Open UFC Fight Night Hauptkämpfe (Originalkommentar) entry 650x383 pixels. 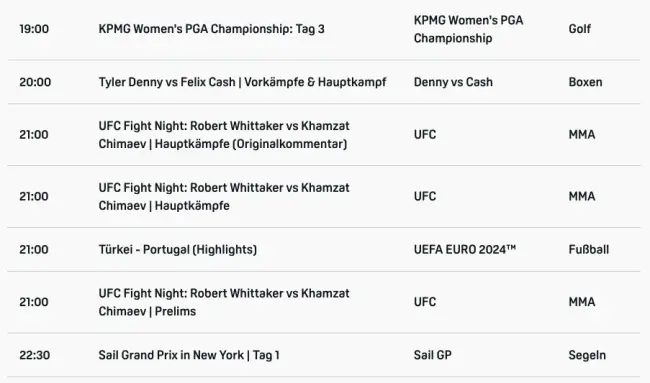coord(224,135)
